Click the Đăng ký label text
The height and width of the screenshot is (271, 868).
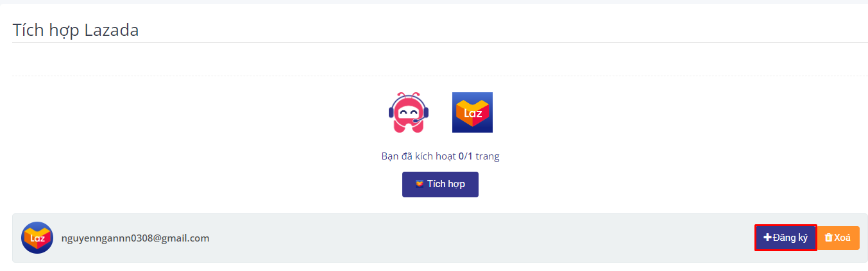790,238
